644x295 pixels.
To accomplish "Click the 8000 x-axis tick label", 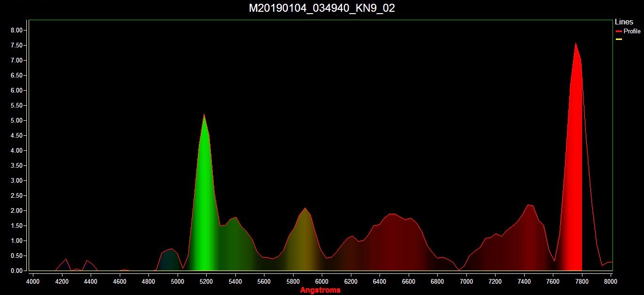I will (611, 282).
